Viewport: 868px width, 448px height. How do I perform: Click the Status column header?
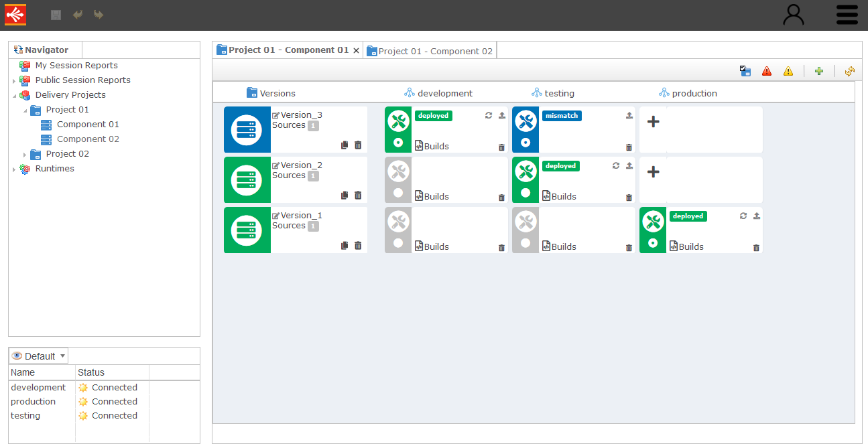click(x=112, y=372)
